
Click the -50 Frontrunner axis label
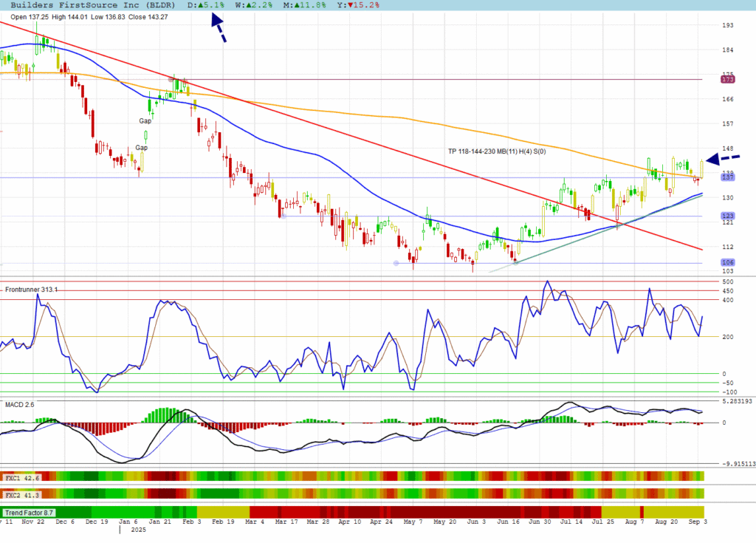click(x=727, y=383)
